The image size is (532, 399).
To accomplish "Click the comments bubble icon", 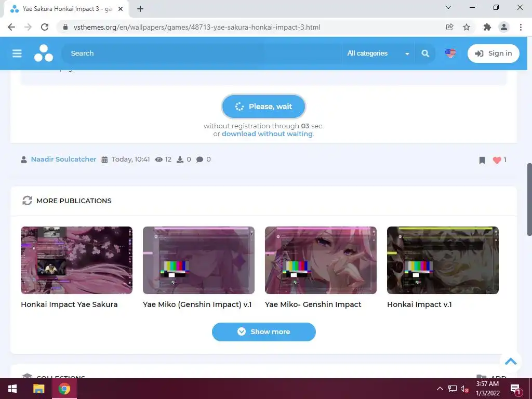I will 200,159.
